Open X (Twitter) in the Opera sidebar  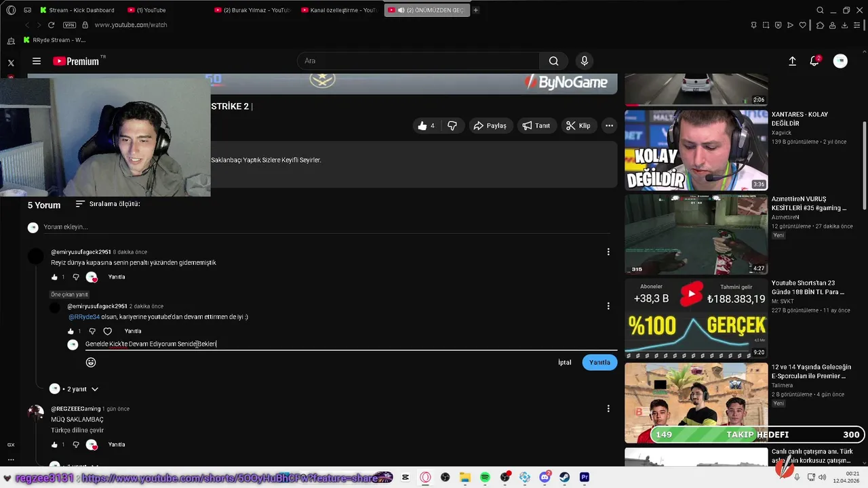[x=11, y=62]
